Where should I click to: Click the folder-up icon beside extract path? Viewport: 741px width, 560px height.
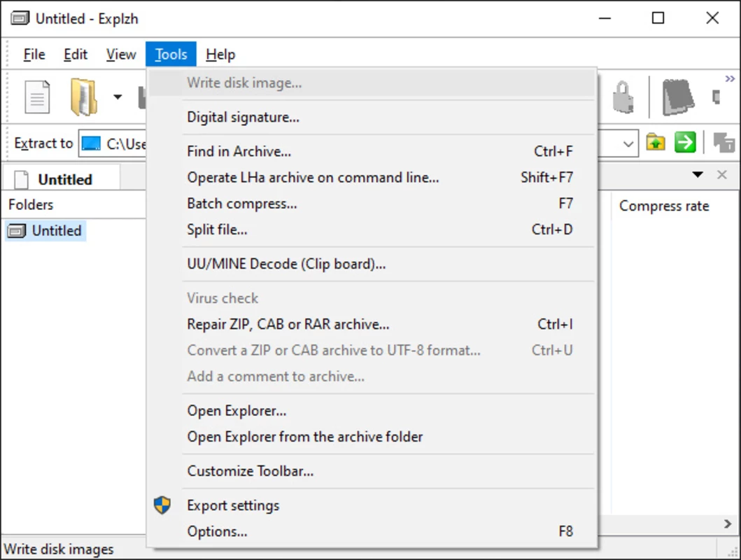pos(656,142)
